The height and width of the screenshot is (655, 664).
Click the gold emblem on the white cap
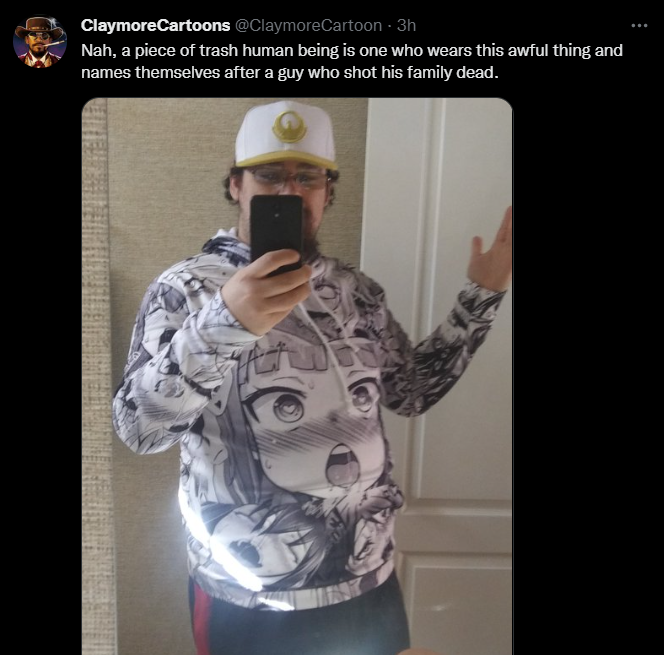(290, 126)
